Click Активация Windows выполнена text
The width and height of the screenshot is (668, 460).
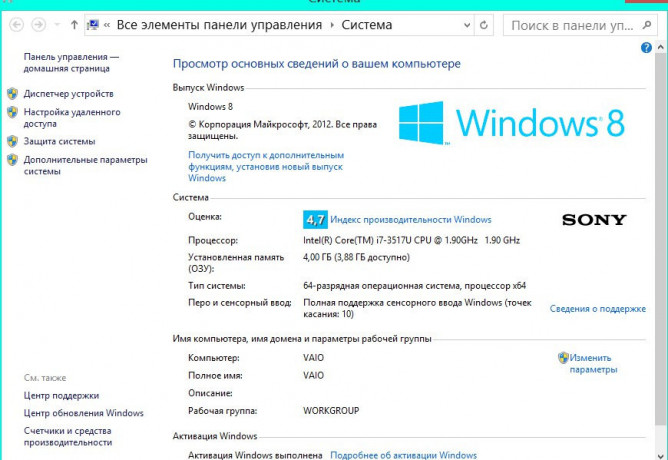coord(255,455)
